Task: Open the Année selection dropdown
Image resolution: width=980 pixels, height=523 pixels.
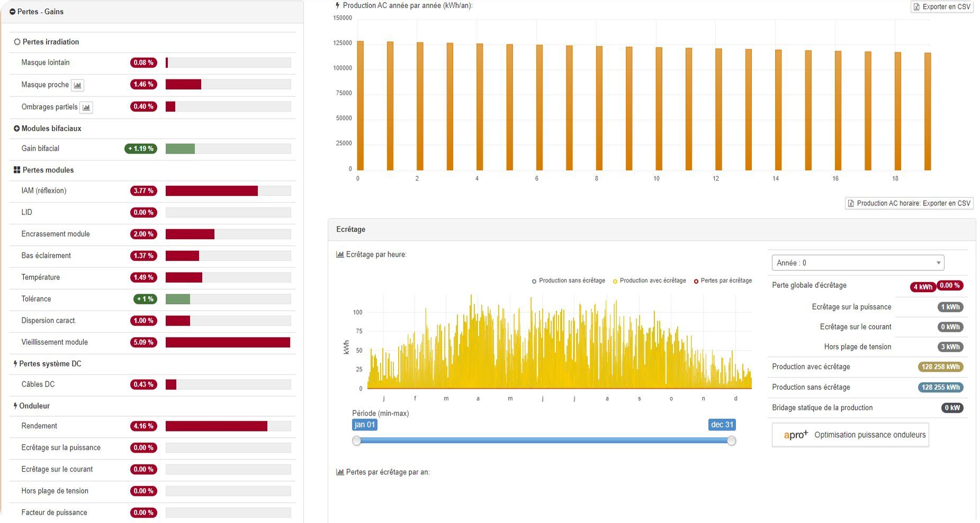Action: click(857, 263)
